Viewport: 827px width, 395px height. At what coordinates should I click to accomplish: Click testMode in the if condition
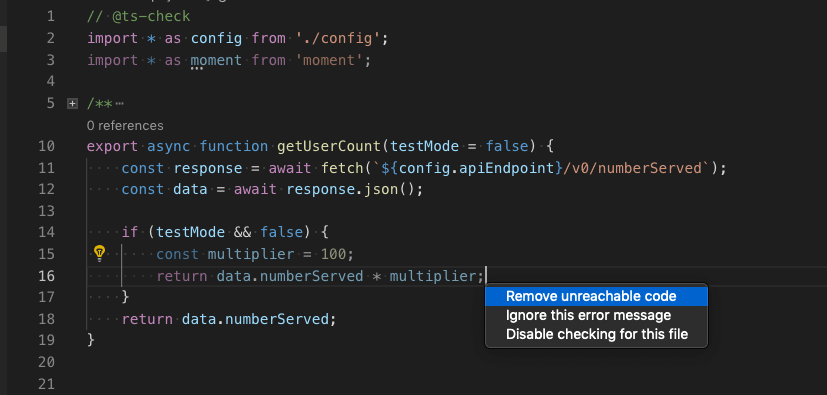click(x=191, y=232)
